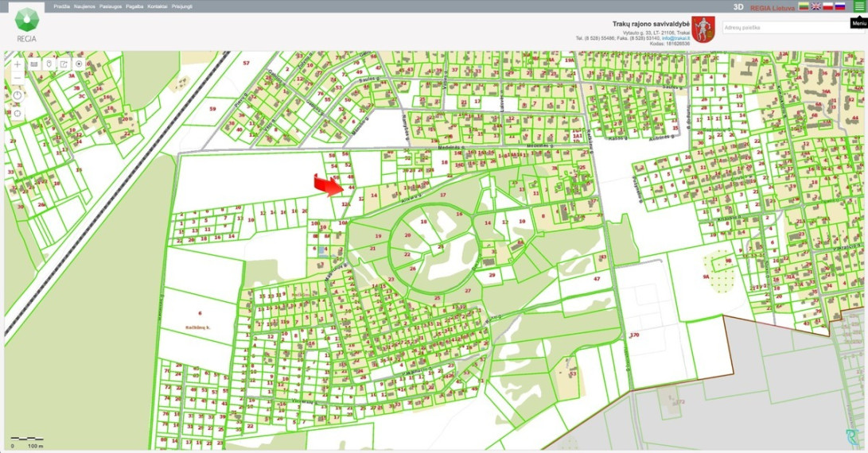
Task: Switch language via Russian flag
Action: pyautogui.click(x=840, y=6)
